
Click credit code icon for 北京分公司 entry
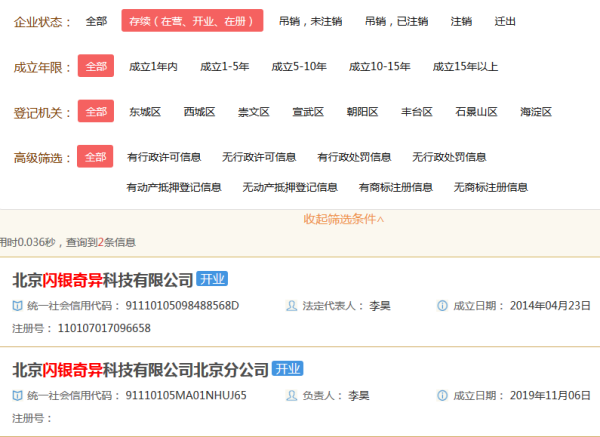click(x=17, y=395)
